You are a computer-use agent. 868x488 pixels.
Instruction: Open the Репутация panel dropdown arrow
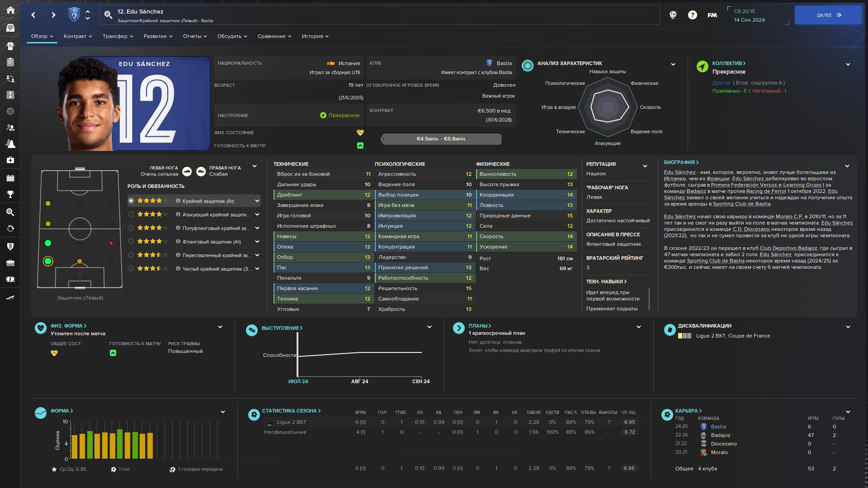(x=645, y=166)
